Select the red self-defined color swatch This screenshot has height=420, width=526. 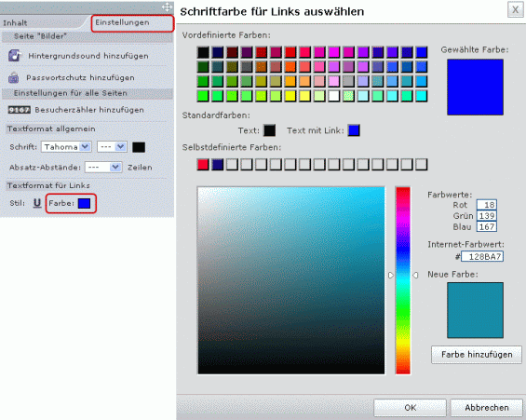[x=203, y=165]
